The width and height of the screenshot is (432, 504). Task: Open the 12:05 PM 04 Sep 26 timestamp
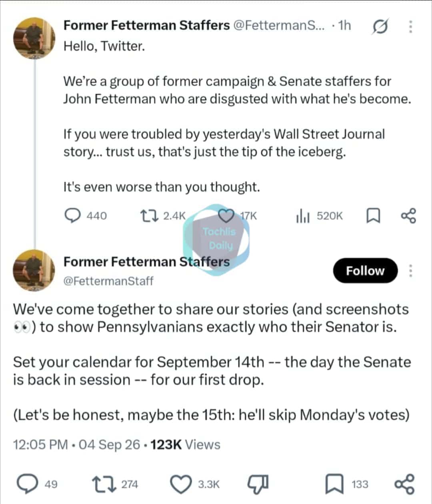pos(77,445)
